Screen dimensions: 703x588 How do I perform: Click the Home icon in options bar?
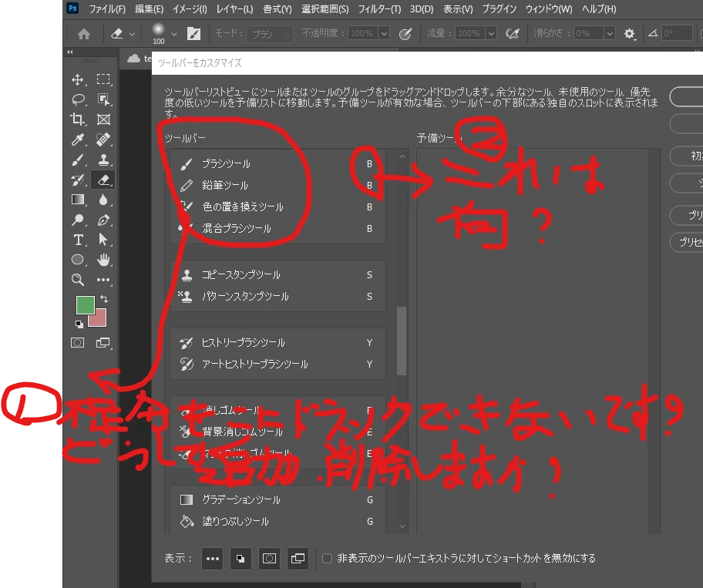point(84,34)
